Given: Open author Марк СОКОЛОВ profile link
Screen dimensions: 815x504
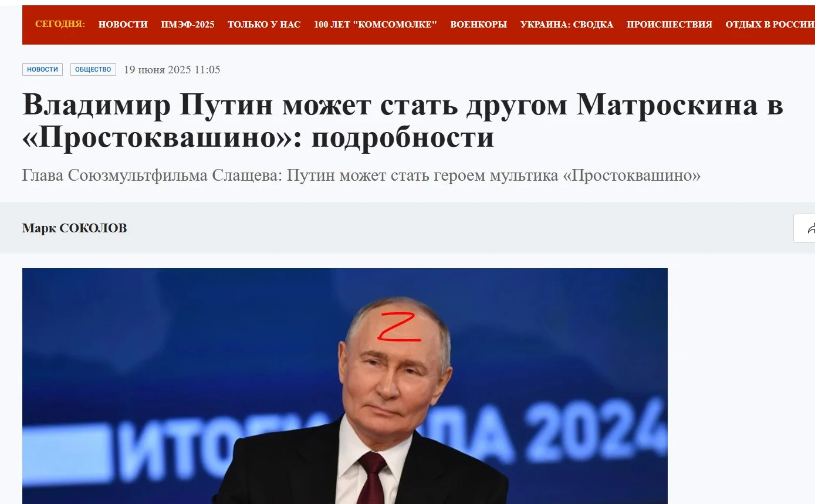Looking at the screenshot, I should pos(75,228).
